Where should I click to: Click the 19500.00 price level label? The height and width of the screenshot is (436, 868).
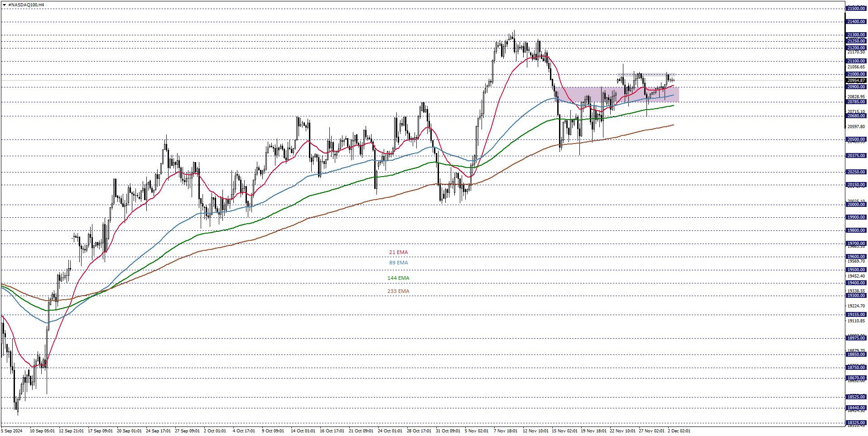[x=856, y=270]
